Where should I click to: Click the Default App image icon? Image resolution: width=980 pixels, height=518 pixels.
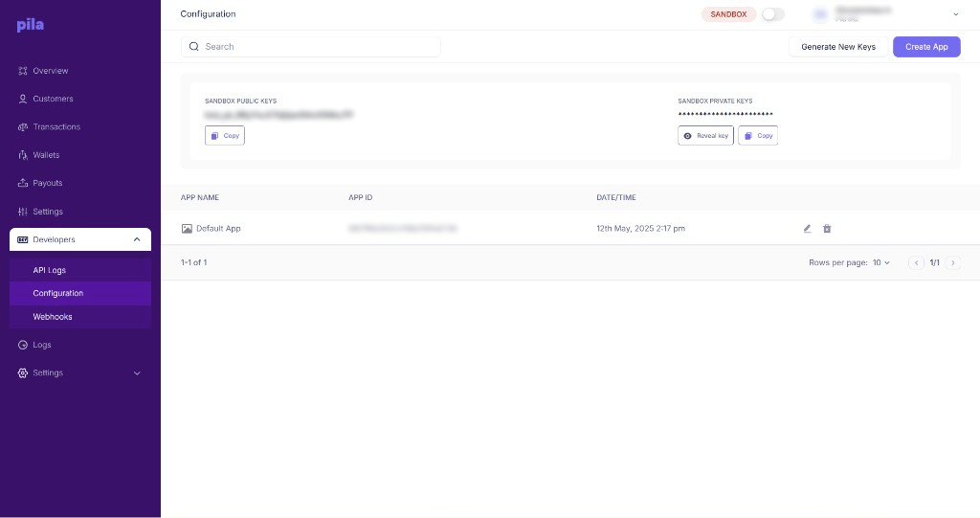[187, 229]
